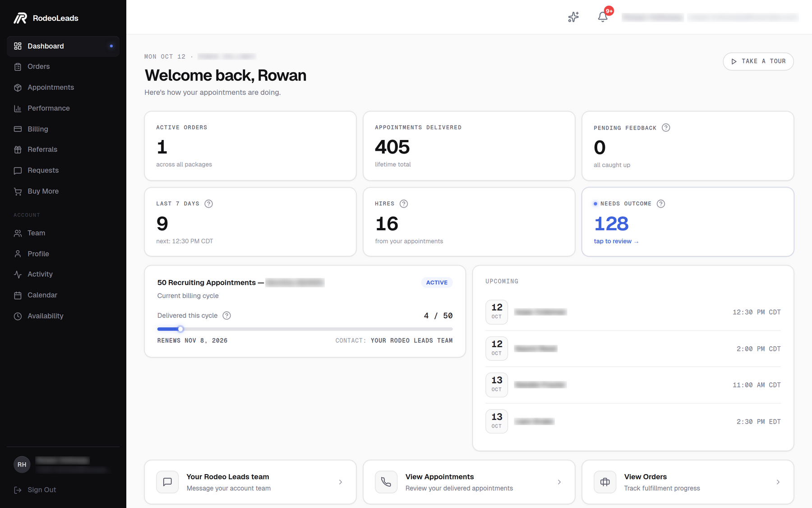Click the 2:00 PM CDT appointment row

point(633,349)
